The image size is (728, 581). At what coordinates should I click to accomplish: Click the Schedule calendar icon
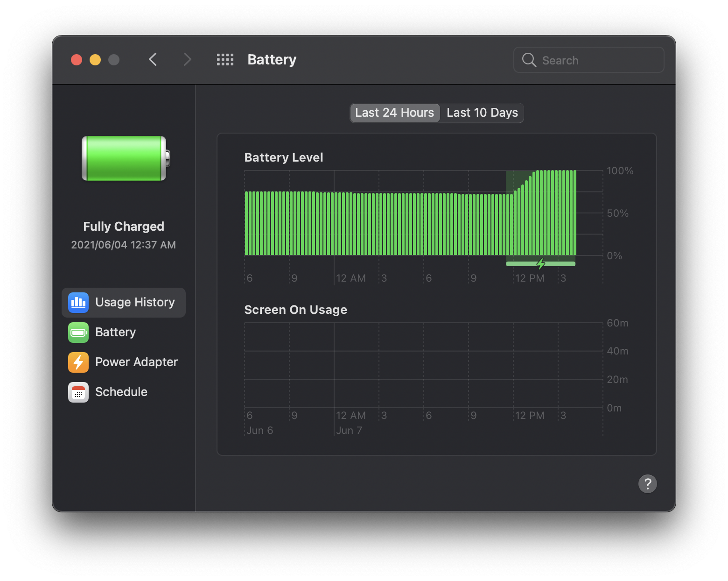pyautogui.click(x=78, y=392)
